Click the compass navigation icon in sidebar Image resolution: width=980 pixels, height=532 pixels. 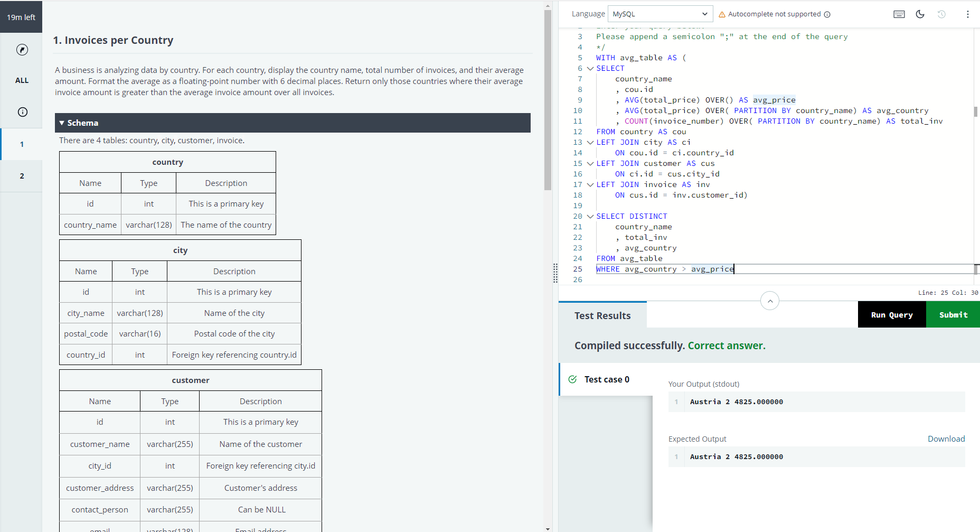pos(22,50)
